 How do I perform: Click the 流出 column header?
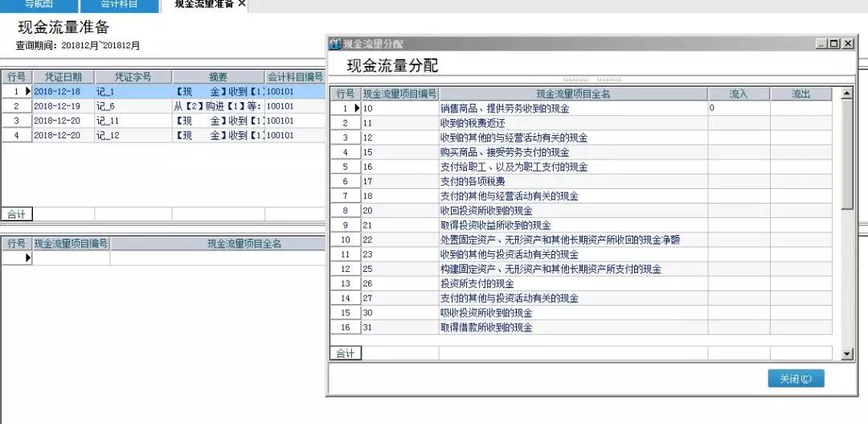[x=800, y=94]
